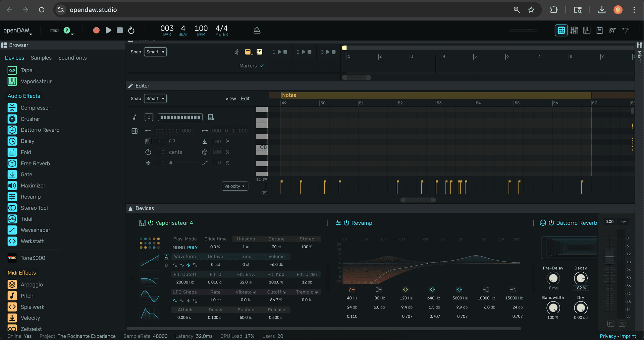Image resolution: width=644 pixels, height=340 pixels.
Task: Switch to the Mixer view icon in the toolbar
Action: 574,30
